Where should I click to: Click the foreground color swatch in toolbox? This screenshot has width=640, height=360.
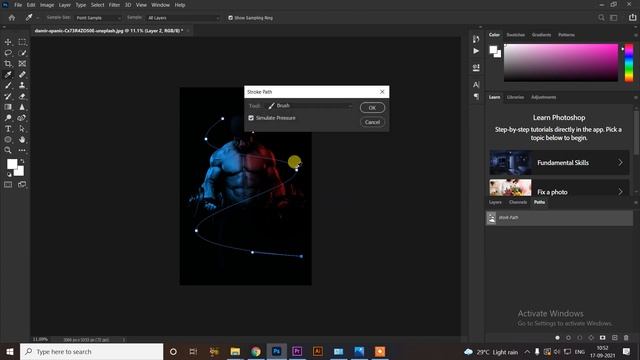coord(12,164)
